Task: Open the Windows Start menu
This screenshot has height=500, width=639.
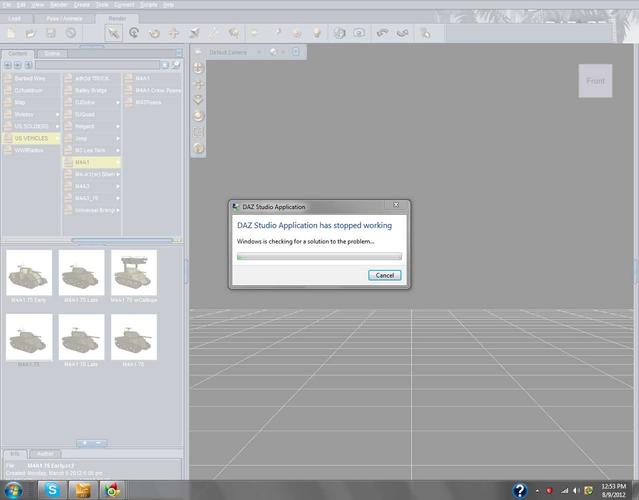Action: [13, 490]
